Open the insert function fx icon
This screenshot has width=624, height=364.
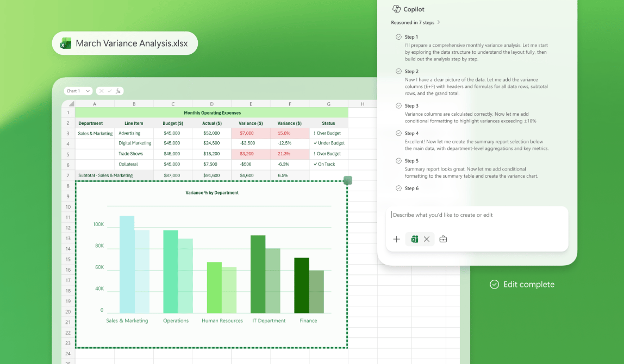click(118, 91)
